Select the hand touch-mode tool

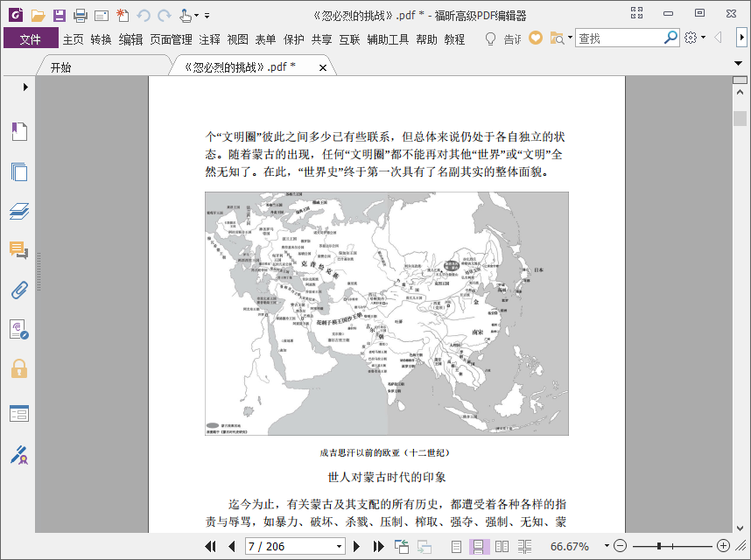[x=186, y=16]
